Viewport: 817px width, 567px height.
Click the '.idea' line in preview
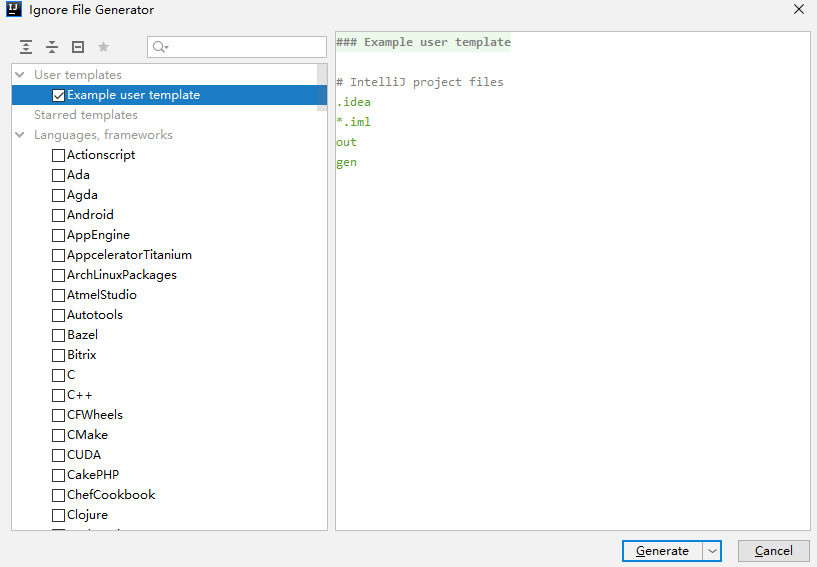(353, 102)
